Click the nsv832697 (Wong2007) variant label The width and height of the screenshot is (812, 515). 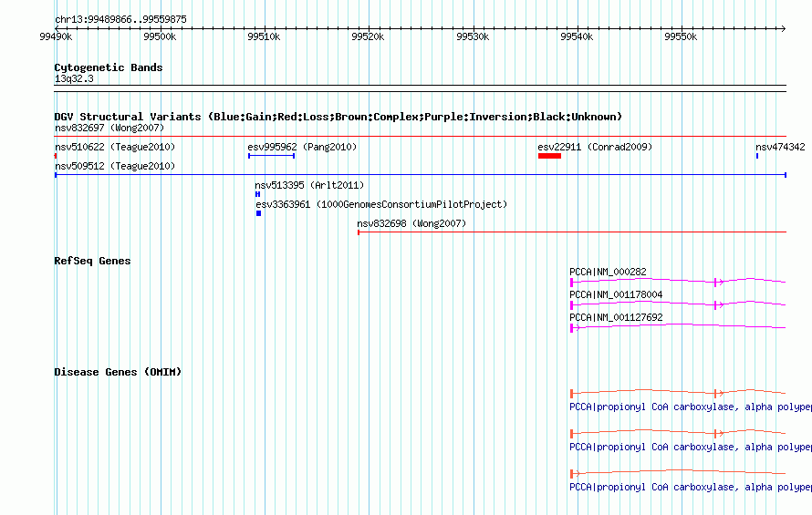(109, 128)
